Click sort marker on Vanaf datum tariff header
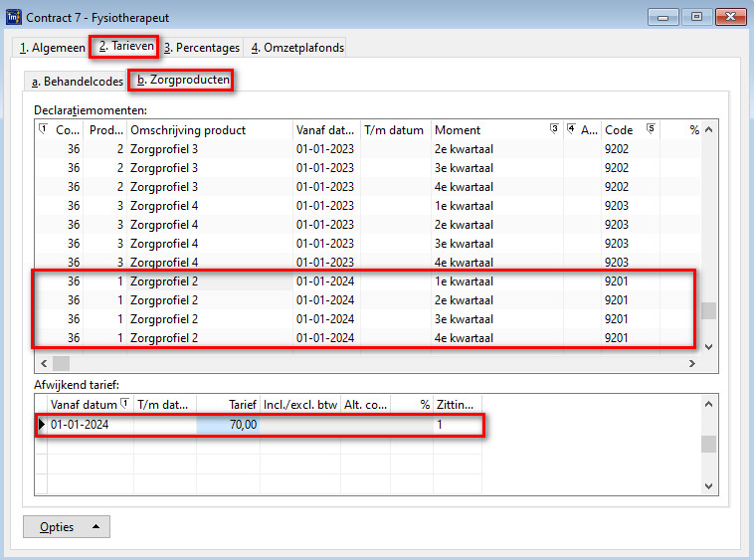The image size is (754, 560). click(123, 404)
